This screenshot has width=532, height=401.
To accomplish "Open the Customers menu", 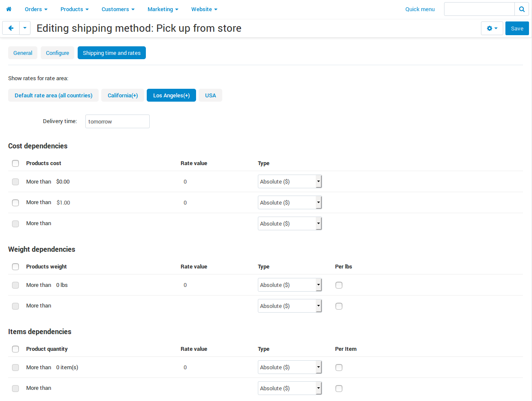I will click(x=118, y=9).
